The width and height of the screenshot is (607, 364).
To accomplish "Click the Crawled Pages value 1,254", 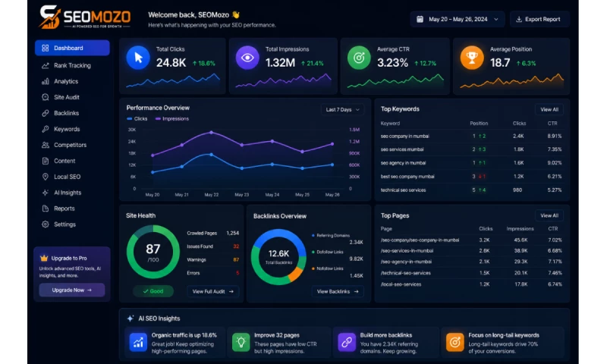I will click(x=233, y=234).
